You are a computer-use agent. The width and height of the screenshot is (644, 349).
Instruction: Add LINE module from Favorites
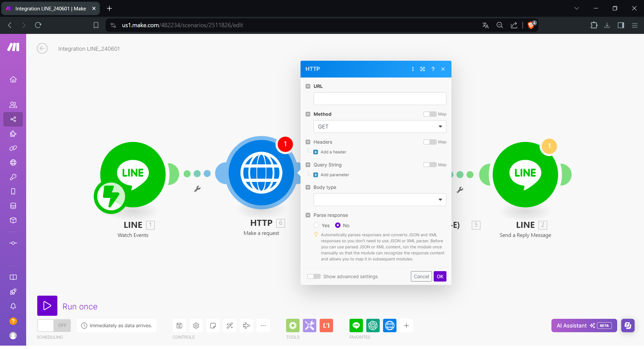[x=356, y=326]
